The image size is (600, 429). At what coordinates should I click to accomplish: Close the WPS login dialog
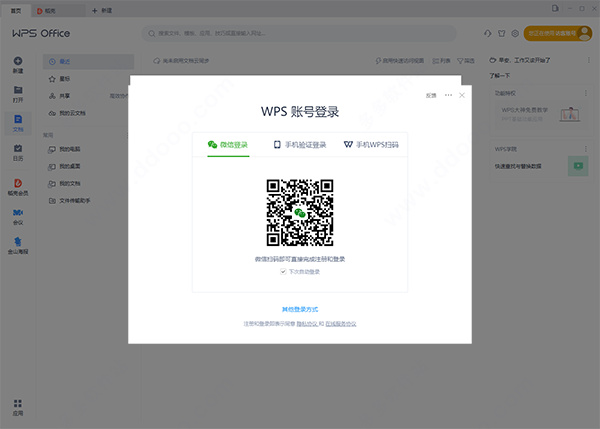coord(461,95)
